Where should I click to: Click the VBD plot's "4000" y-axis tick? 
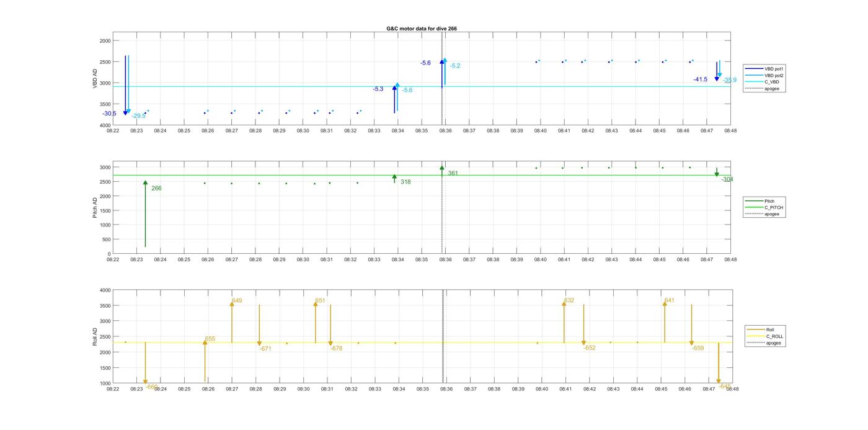[105, 125]
